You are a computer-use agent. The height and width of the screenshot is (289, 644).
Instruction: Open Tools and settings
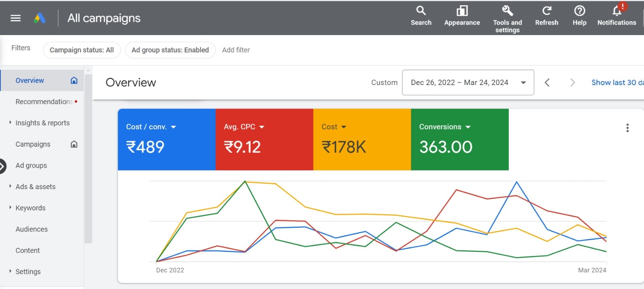(x=507, y=19)
